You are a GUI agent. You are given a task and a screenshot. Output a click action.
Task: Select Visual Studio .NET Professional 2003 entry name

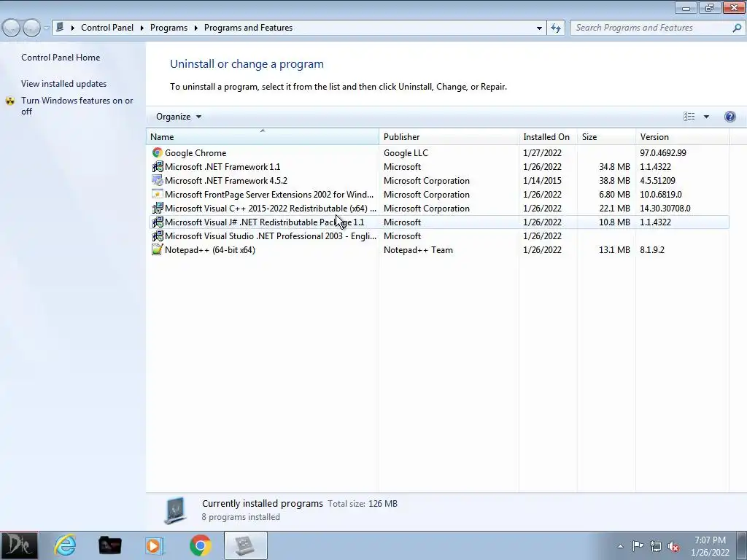click(270, 236)
